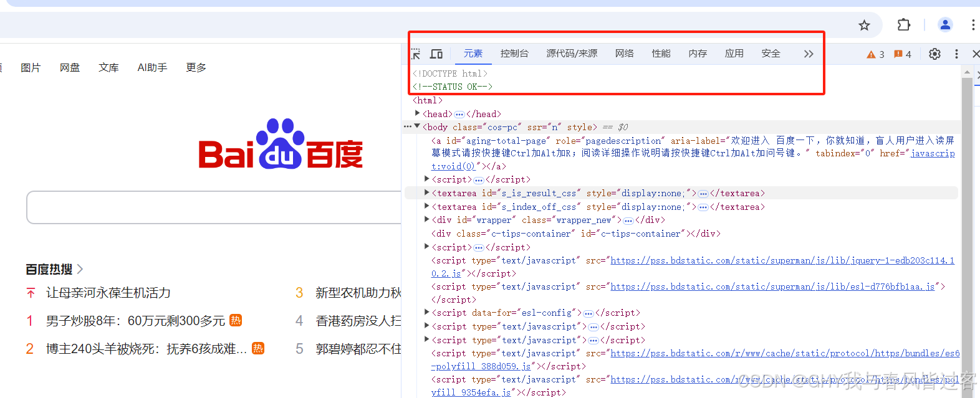The image size is (980, 398).
Task: Open the body row options dots
Action: (407, 126)
